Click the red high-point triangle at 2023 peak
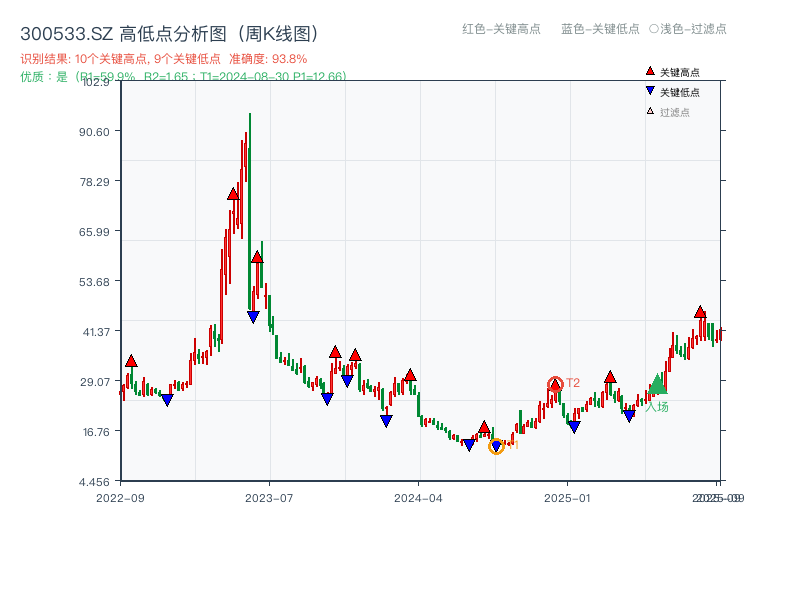This screenshot has height=600, width=800. [x=234, y=194]
